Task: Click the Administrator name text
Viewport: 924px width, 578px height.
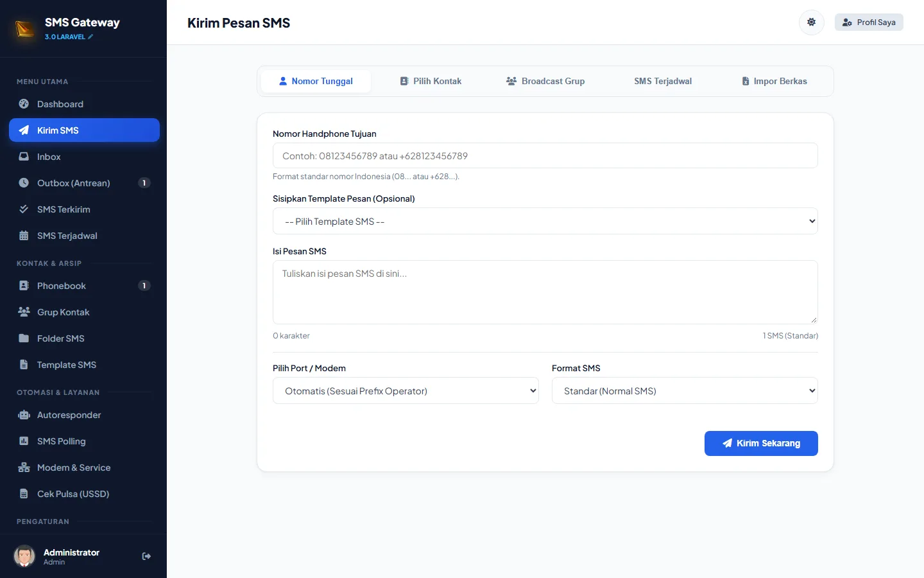Action: tap(71, 552)
